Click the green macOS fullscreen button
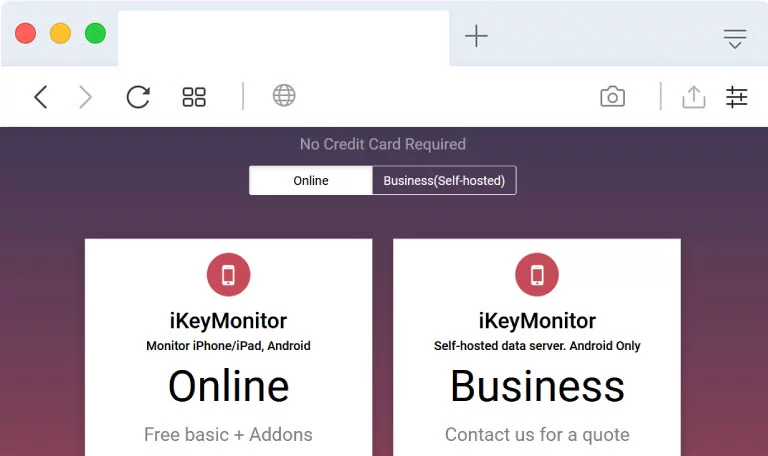 click(95, 33)
